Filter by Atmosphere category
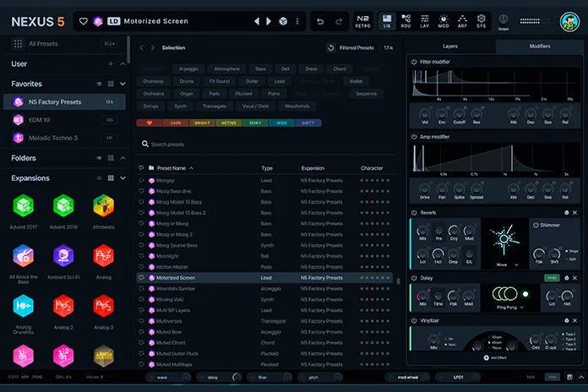 [226, 68]
